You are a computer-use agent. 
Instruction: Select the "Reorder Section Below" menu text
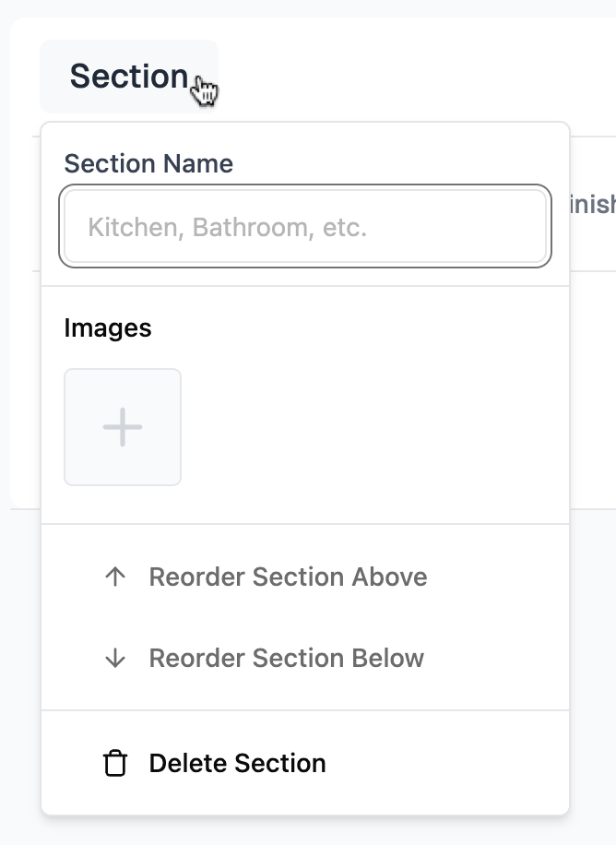tap(286, 659)
